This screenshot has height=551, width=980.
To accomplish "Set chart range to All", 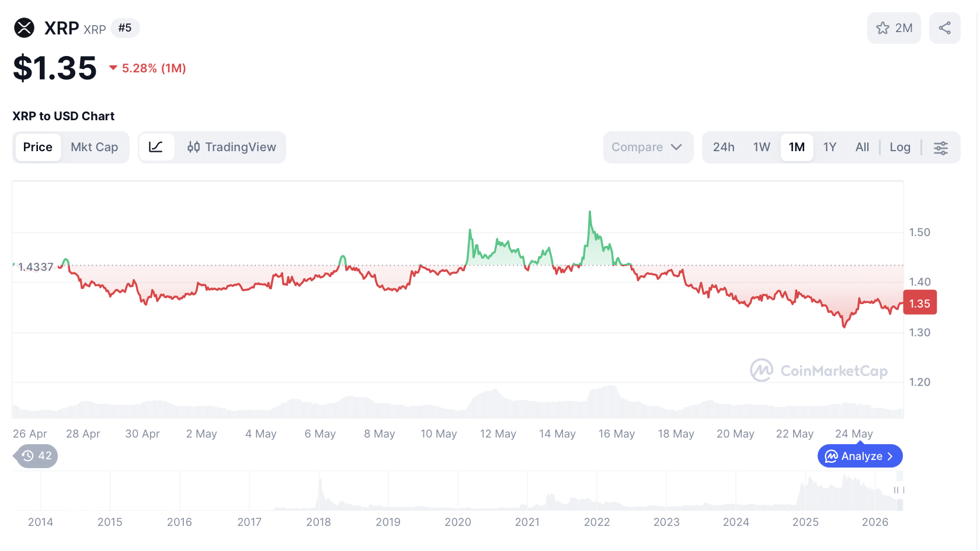I will pos(862,147).
